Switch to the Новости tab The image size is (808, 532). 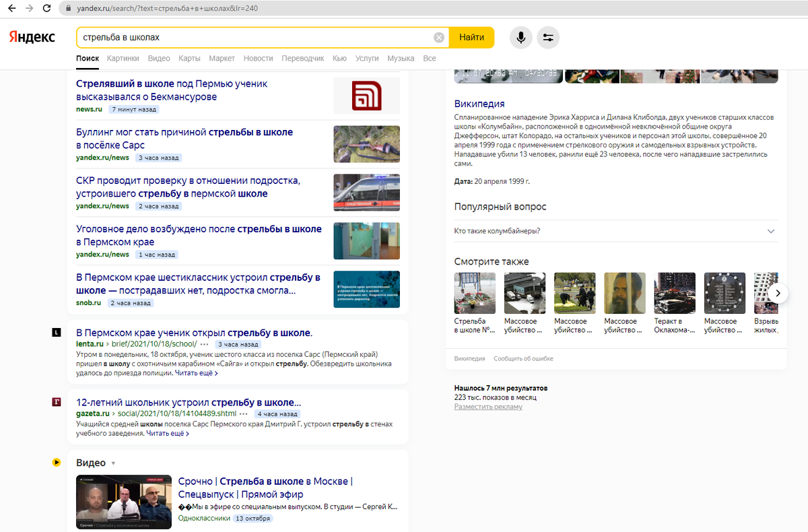(258, 59)
